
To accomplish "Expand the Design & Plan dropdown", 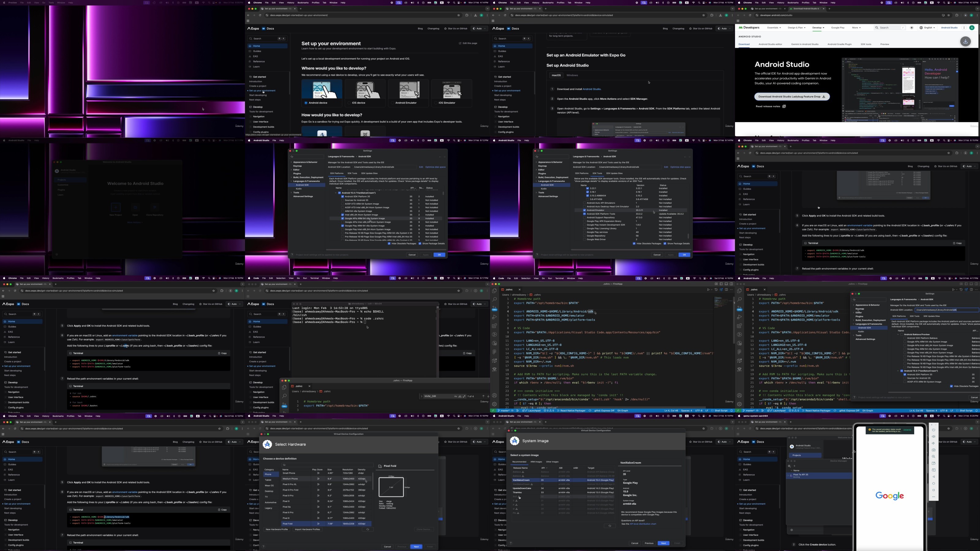I will tap(797, 28).
